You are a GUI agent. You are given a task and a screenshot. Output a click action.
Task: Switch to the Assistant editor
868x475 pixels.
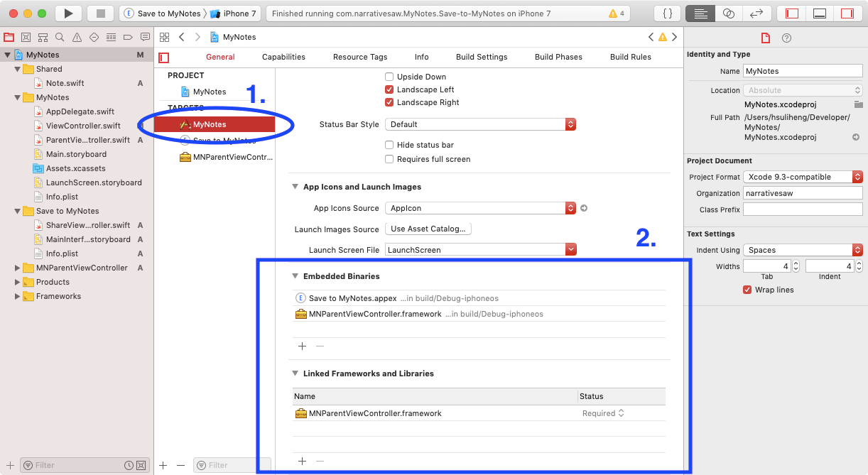pyautogui.click(x=728, y=13)
